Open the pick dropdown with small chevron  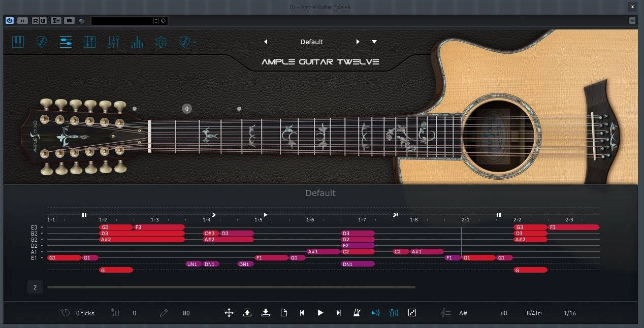(187, 42)
